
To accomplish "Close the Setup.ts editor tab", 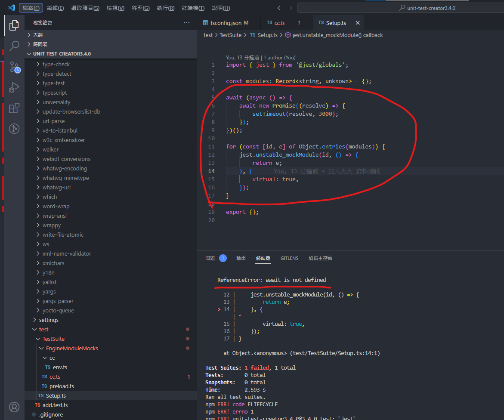I will [357, 23].
